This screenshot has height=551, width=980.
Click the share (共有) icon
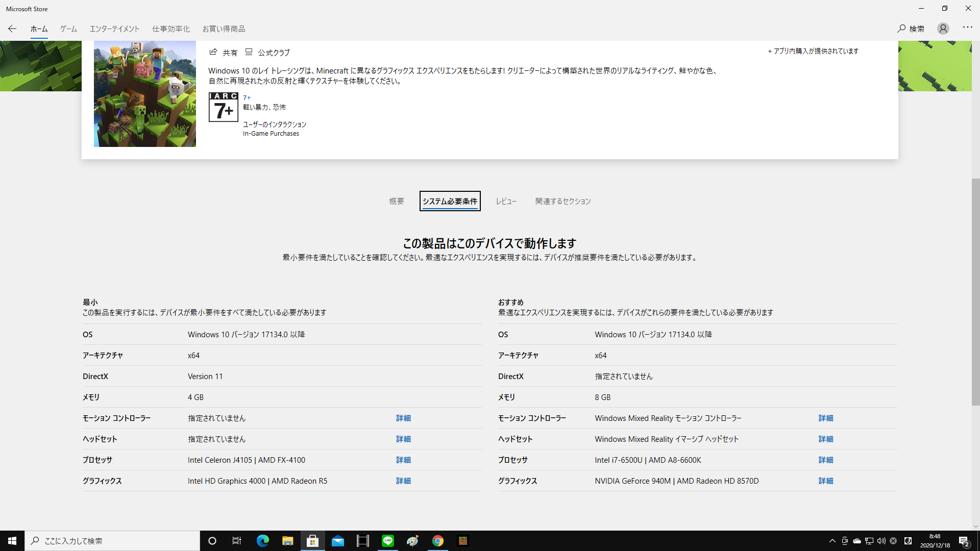[213, 52]
